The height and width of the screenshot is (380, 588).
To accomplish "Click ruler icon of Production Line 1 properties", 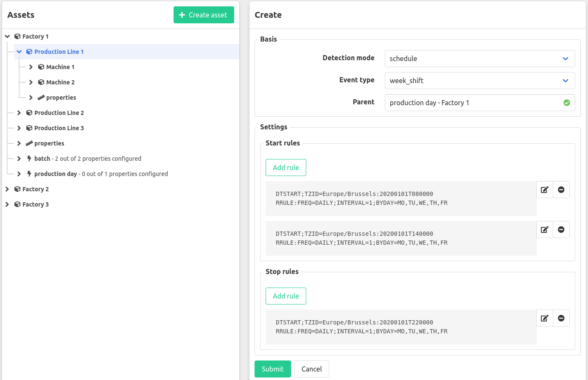I will pyautogui.click(x=41, y=98).
